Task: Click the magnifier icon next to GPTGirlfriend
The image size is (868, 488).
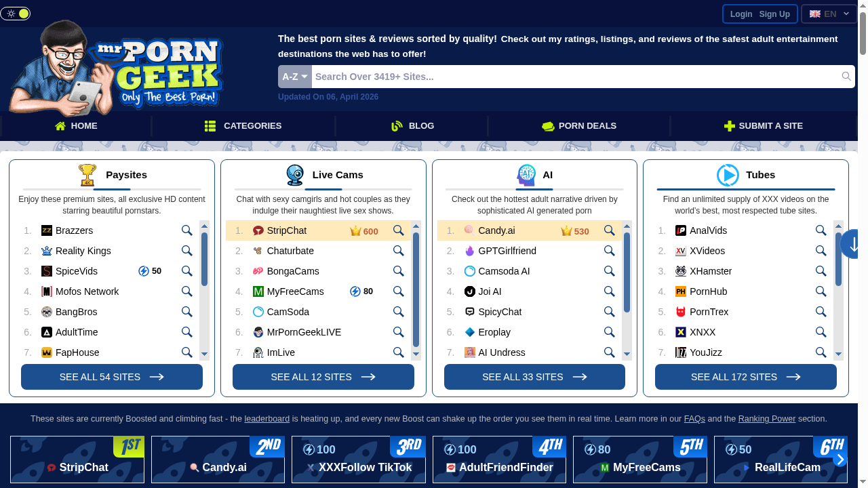Action: [x=609, y=251]
